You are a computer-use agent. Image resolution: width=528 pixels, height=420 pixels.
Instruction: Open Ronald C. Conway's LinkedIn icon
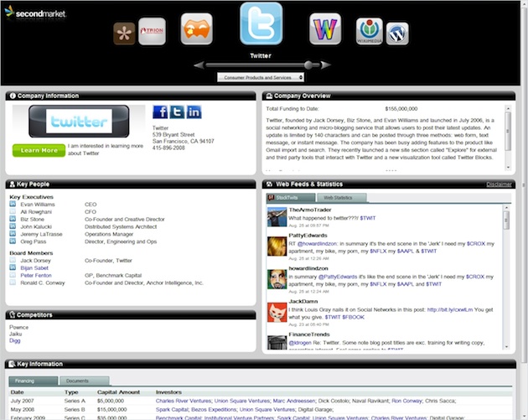point(13,283)
